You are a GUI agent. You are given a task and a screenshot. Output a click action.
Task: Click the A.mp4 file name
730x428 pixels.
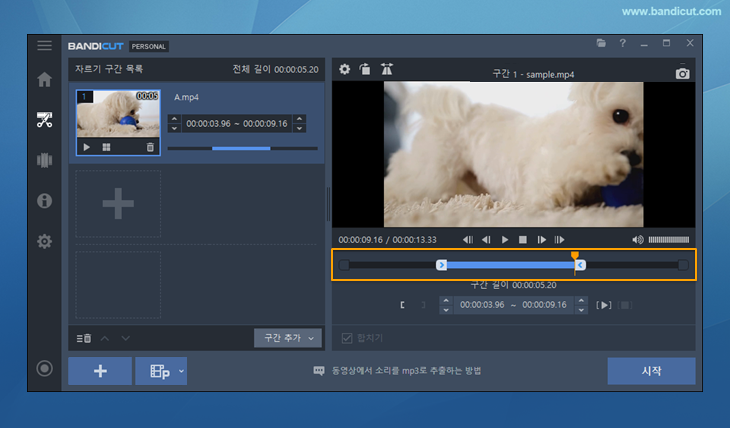click(186, 97)
